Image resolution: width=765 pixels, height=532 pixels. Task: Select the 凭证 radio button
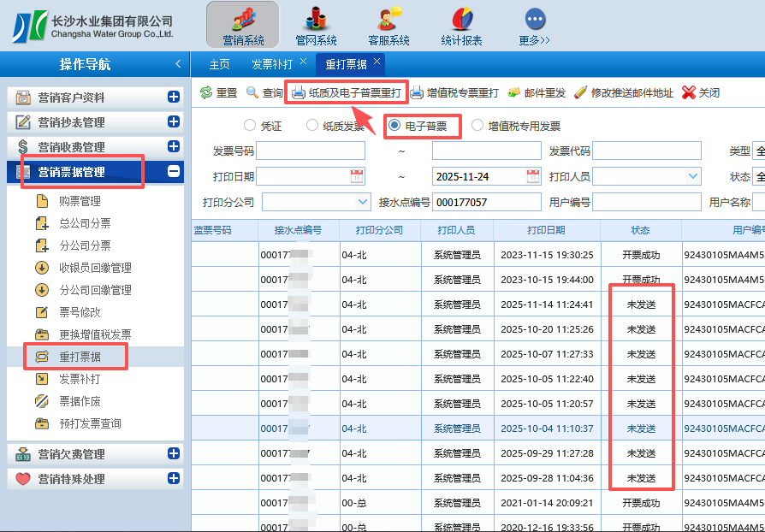250,126
